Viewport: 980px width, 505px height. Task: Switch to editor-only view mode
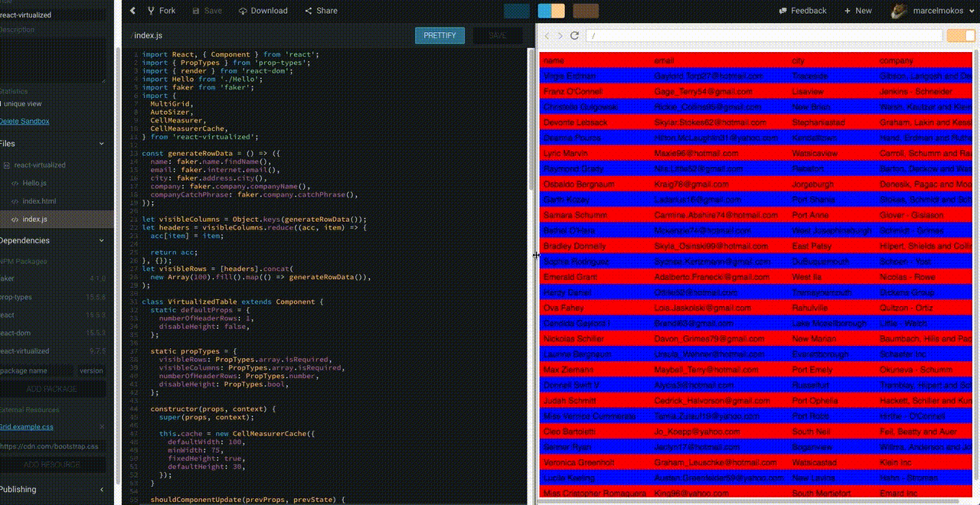[x=517, y=11]
